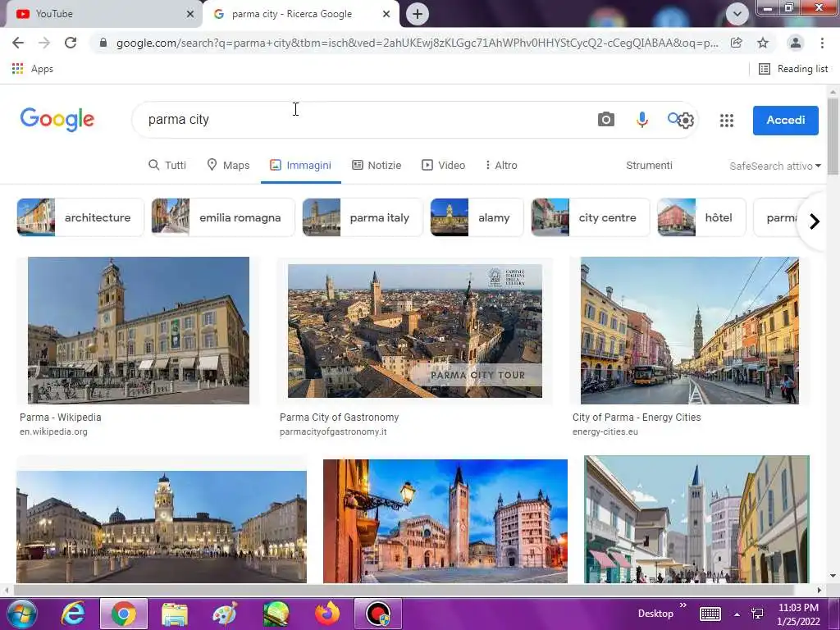Click the energy-cities.eu source link
The height and width of the screenshot is (630, 840).
605,431
